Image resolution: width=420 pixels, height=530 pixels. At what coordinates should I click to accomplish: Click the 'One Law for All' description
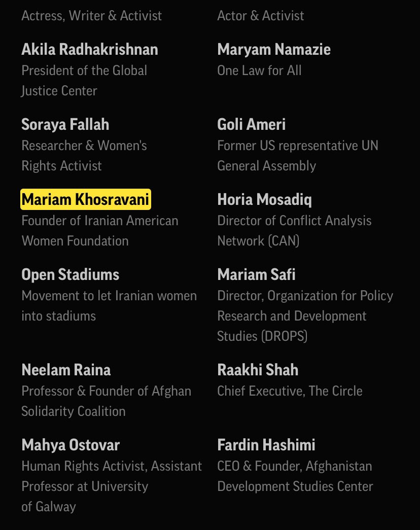[x=259, y=70]
